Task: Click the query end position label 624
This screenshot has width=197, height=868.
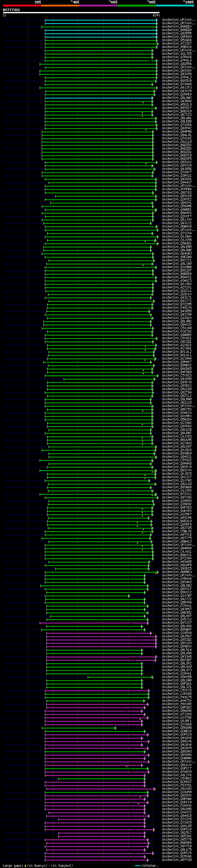Action: tap(155, 15)
